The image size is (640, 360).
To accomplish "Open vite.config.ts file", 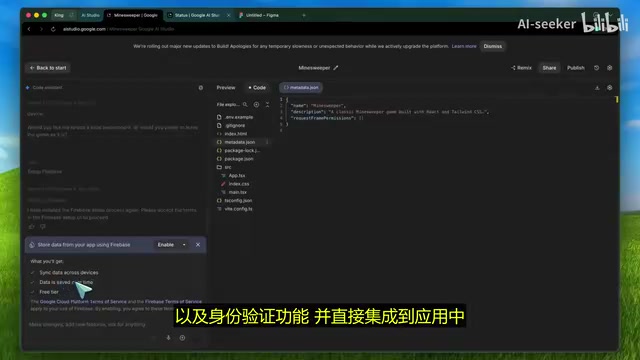I will click(x=238, y=209).
